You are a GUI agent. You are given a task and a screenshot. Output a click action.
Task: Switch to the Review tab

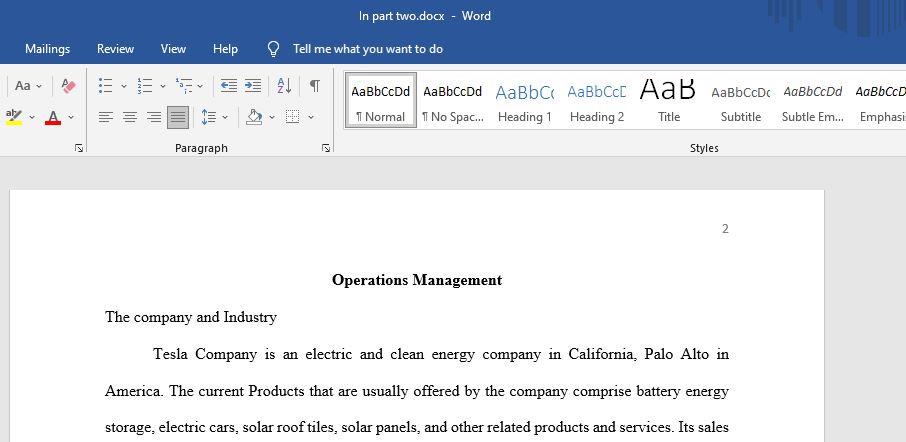(x=116, y=49)
